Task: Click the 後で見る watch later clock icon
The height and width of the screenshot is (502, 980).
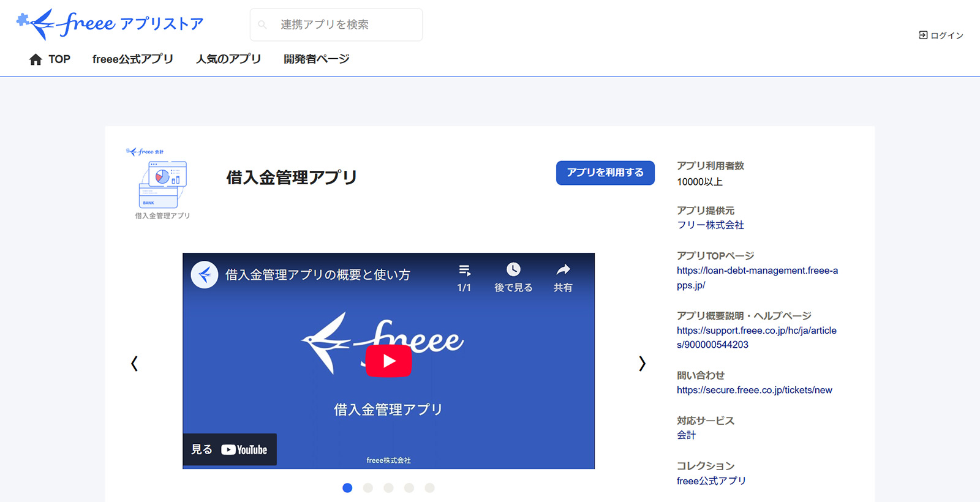Action: click(x=513, y=269)
